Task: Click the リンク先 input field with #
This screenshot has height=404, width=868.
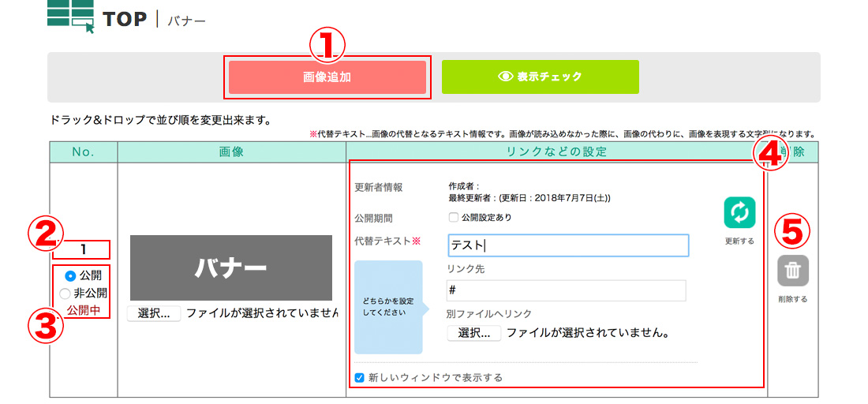Action: (567, 290)
